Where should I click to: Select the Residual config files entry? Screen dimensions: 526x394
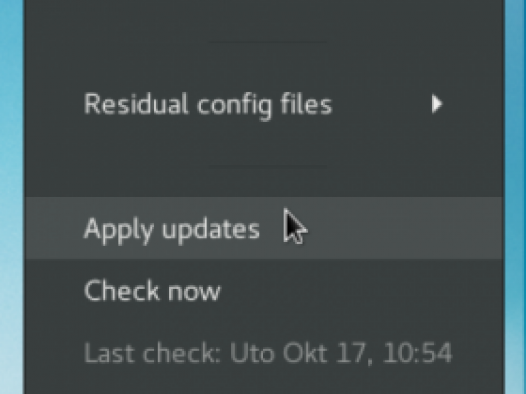[264, 104]
